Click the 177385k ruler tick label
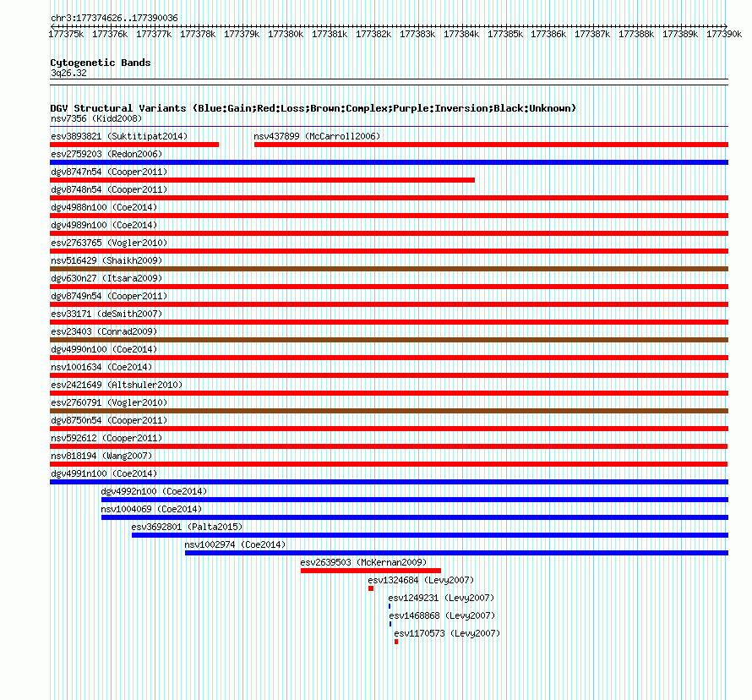Image resolution: width=752 pixels, height=700 pixels. 505,34
